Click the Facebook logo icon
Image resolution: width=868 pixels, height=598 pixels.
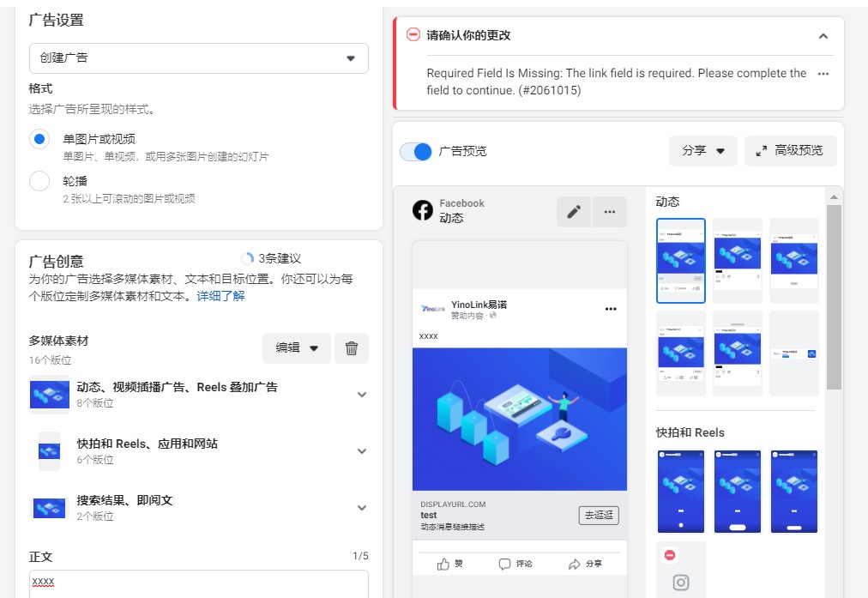coord(423,210)
